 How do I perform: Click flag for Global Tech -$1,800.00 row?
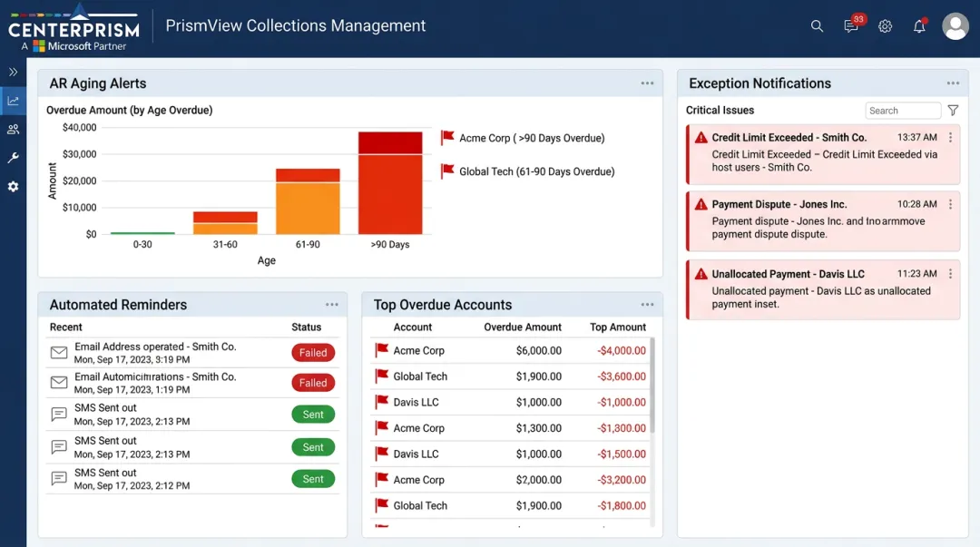[x=381, y=505]
